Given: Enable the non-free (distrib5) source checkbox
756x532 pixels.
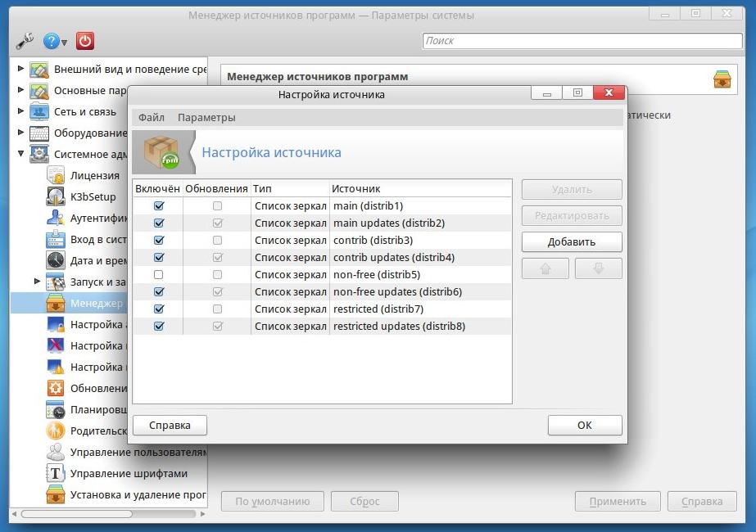Looking at the screenshot, I should (159, 275).
